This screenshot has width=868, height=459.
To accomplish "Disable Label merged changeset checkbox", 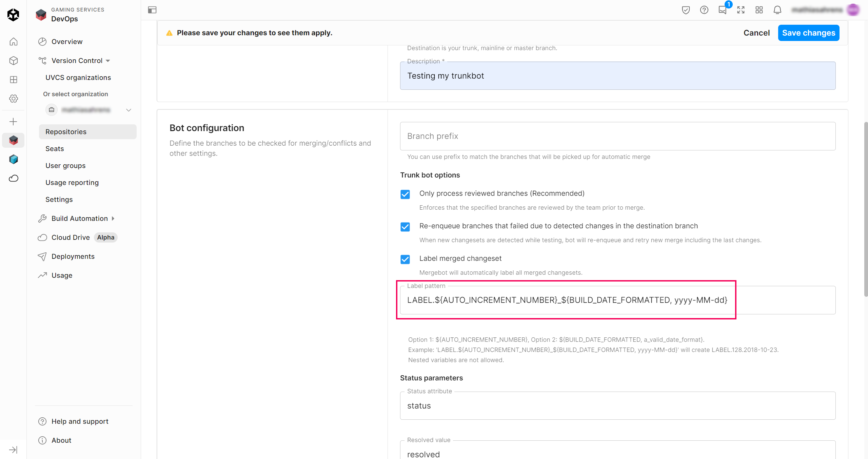I will click(x=405, y=259).
